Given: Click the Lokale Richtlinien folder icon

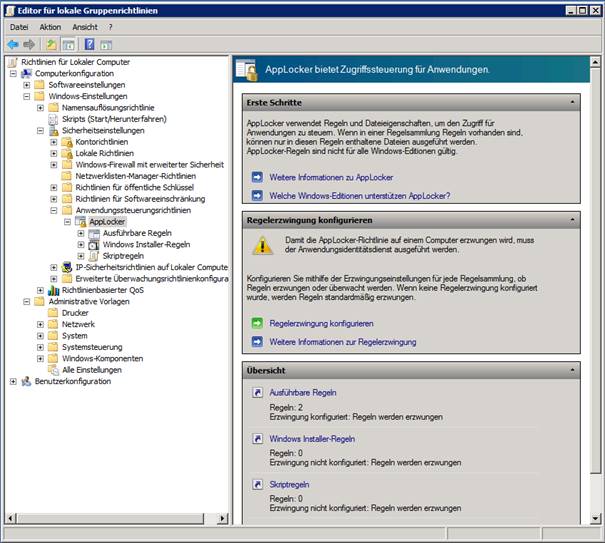Looking at the screenshot, I should point(67,153).
